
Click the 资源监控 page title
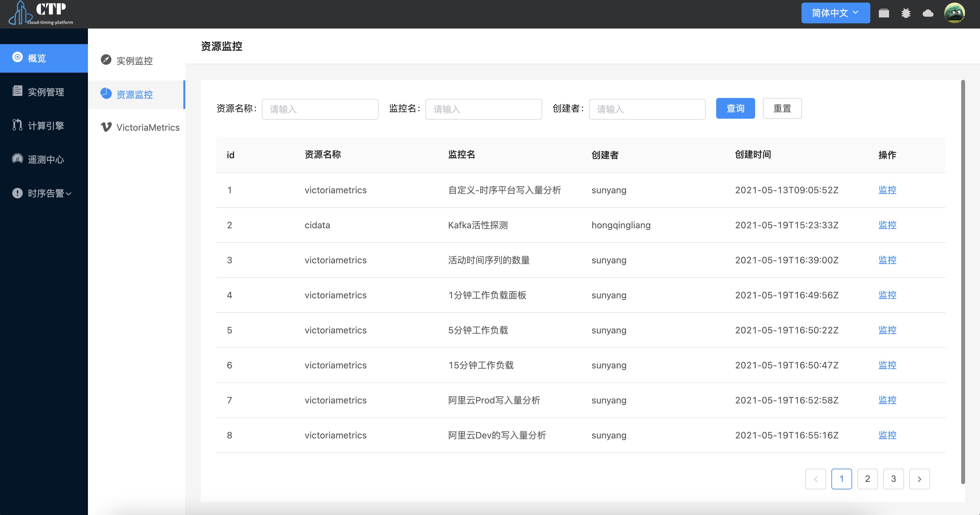(x=221, y=46)
